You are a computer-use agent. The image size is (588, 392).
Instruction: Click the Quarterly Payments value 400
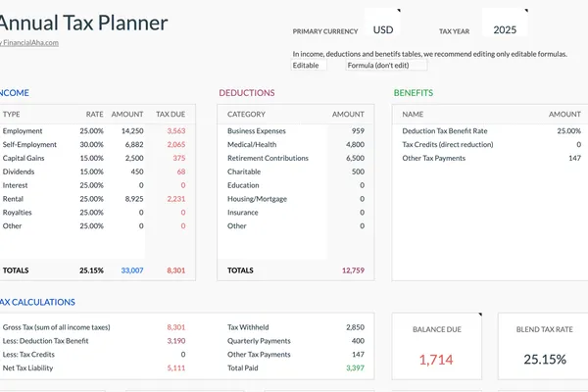(x=358, y=340)
